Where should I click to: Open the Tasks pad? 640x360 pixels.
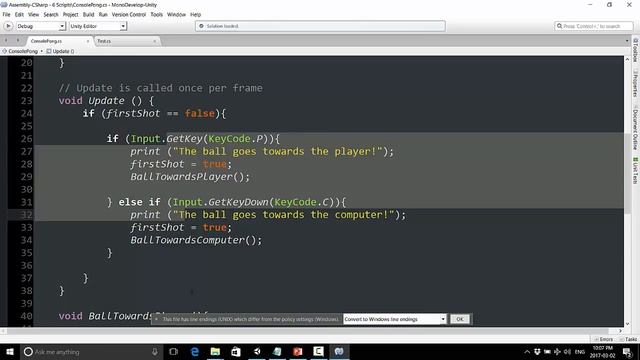629,339
